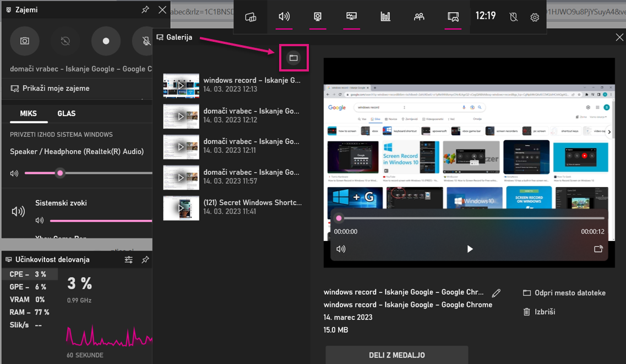Open the captures folder icon in Galerija
Image resolution: width=626 pixels, height=364 pixels.
(x=293, y=58)
